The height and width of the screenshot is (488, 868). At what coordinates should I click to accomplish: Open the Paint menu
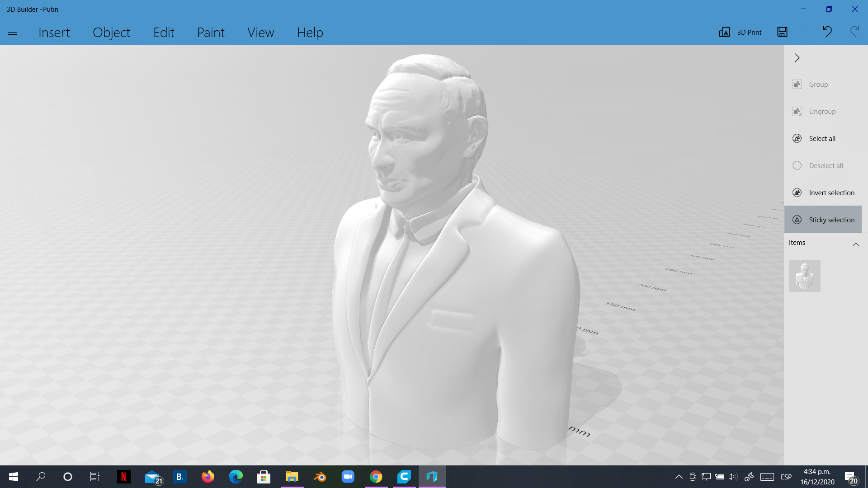211,32
